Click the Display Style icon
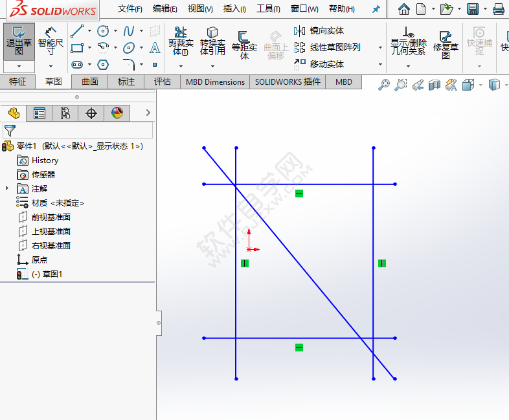The height and width of the screenshot is (420, 509). (494, 85)
